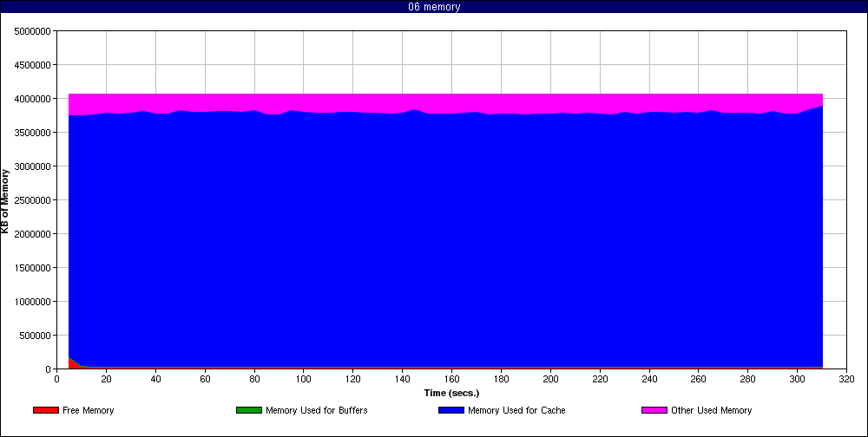The image size is (868, 437).
Task: Click the 2000000 y-axis value
Action: click(35, 234)
